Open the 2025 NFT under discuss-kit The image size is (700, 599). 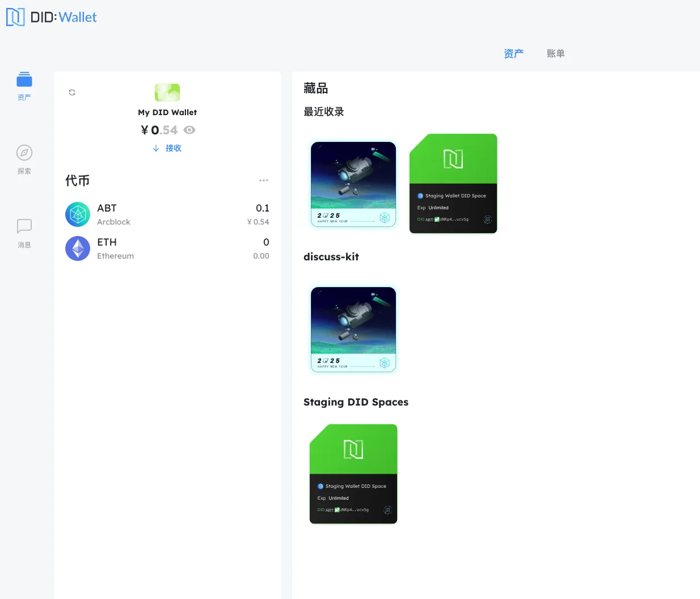click(x=353, y=329)
